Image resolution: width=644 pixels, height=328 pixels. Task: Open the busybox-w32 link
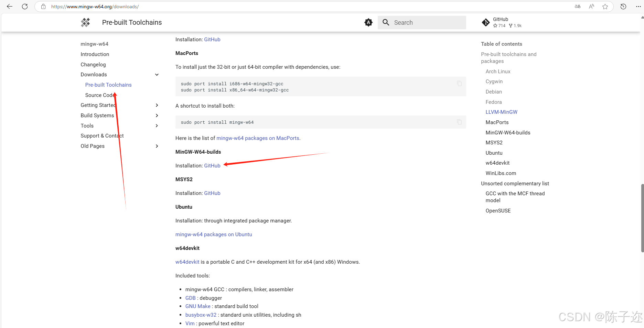[x=201, y=315]
